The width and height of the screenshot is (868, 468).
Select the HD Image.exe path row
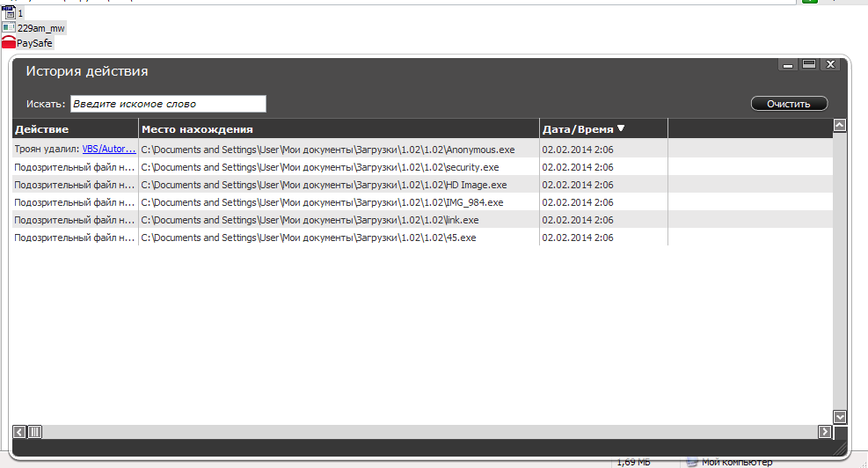pyautogui.click(x=324, y=185)
